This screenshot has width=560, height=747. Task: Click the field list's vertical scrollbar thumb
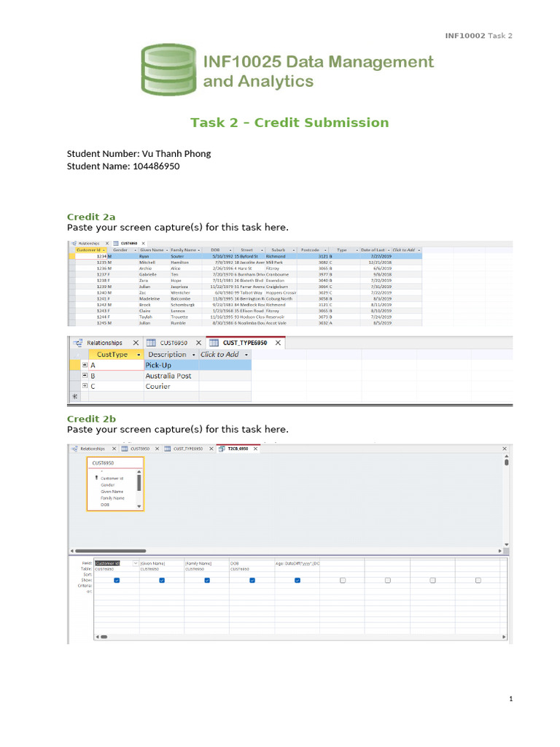click(139, 483)
